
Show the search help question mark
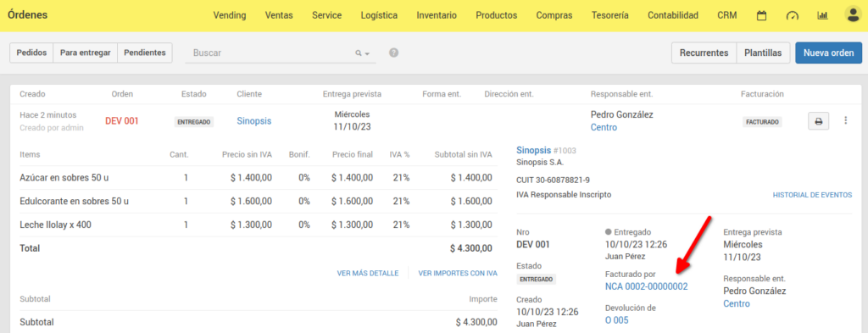point(393,53)
